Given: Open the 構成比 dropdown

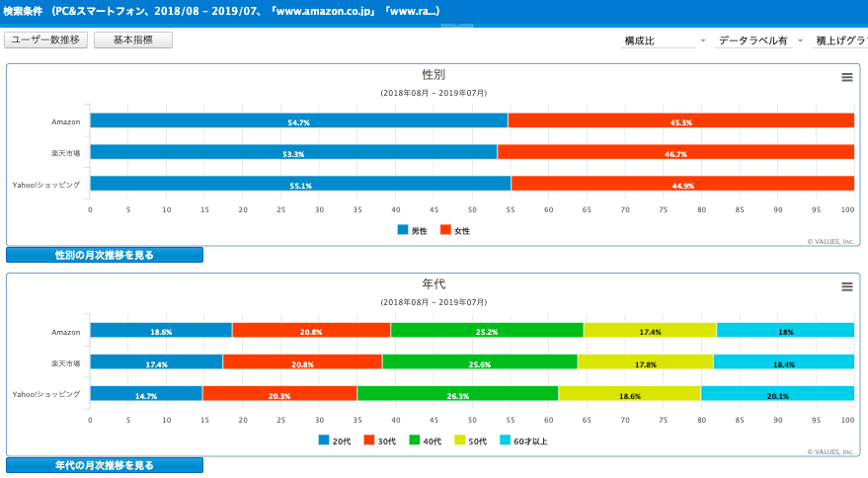Looking at the screenshot, I should click(x=665, y=40).
